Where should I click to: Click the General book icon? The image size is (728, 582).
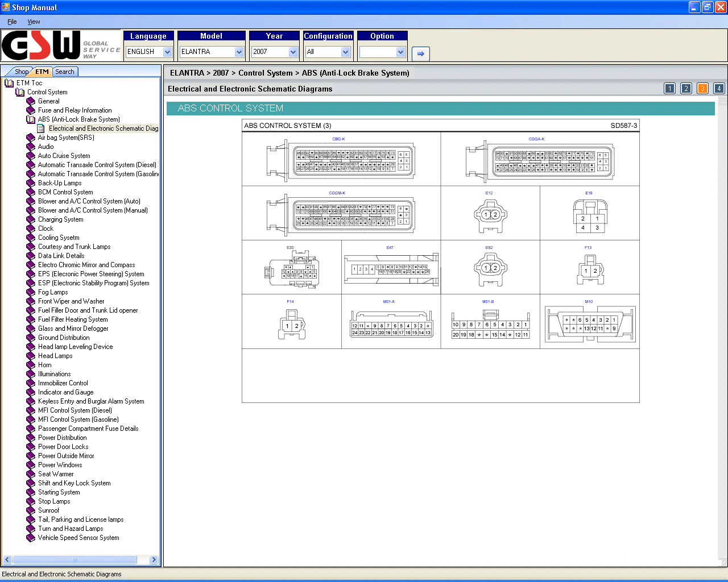31,101
